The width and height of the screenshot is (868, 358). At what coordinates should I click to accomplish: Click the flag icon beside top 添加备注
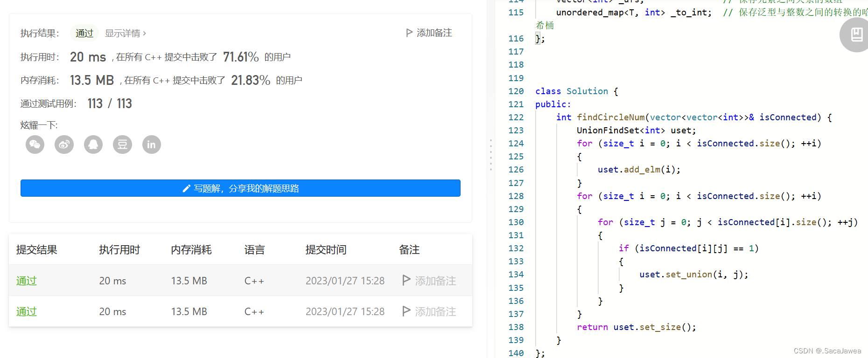pos(409,33)
